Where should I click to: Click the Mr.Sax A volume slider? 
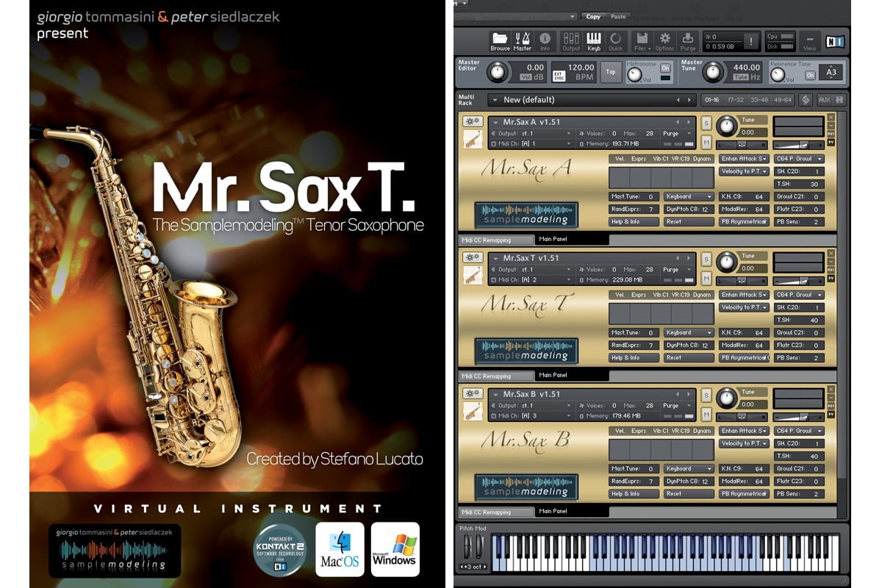click(798, 145)
